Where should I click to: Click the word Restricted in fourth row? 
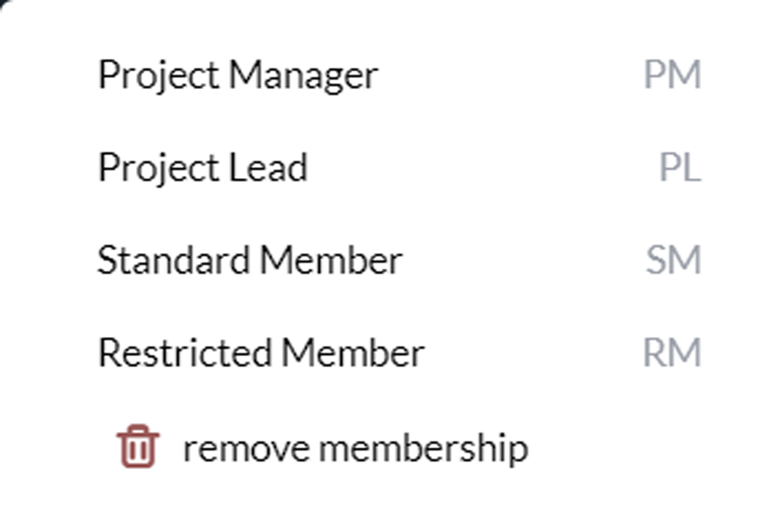185,352
